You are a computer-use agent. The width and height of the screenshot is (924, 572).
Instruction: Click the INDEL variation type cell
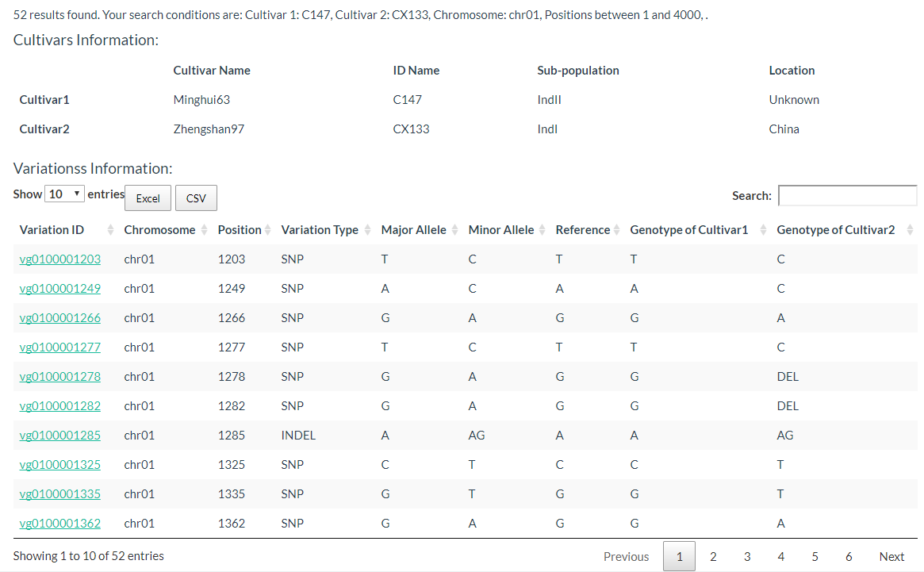[298, 436]
